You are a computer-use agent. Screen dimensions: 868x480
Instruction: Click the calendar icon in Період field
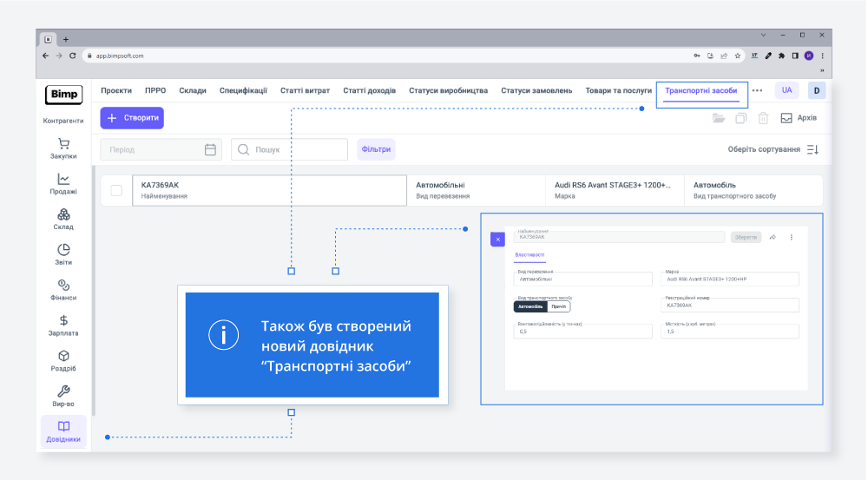click(x=210, y=149)
